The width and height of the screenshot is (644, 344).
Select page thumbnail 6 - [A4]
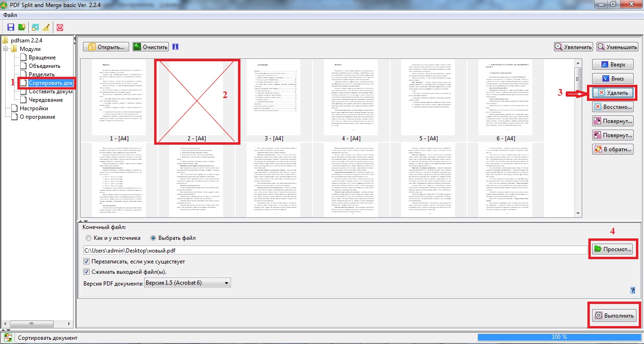click(506, 100)
